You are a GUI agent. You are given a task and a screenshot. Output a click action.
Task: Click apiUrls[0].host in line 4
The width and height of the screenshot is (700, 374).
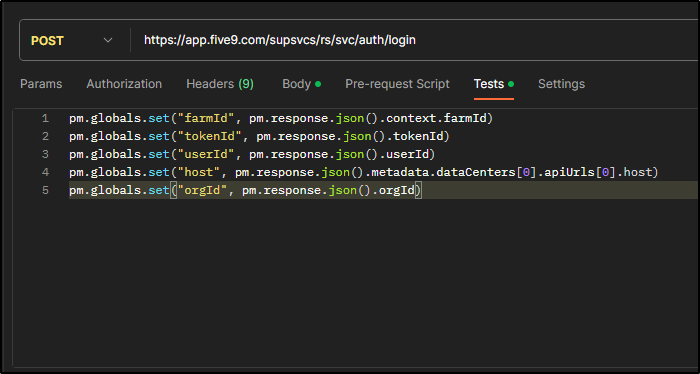[x=598, y=172]
